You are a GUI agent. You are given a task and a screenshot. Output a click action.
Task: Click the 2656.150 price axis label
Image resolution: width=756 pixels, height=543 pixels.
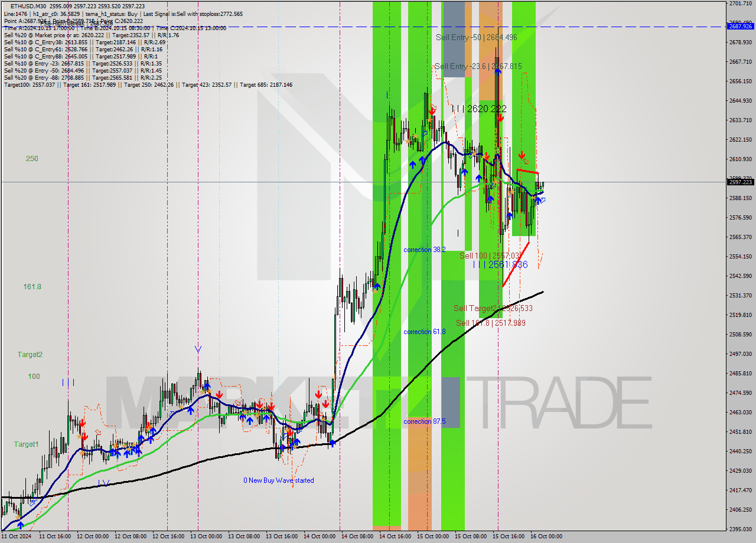tap(741, 81)
